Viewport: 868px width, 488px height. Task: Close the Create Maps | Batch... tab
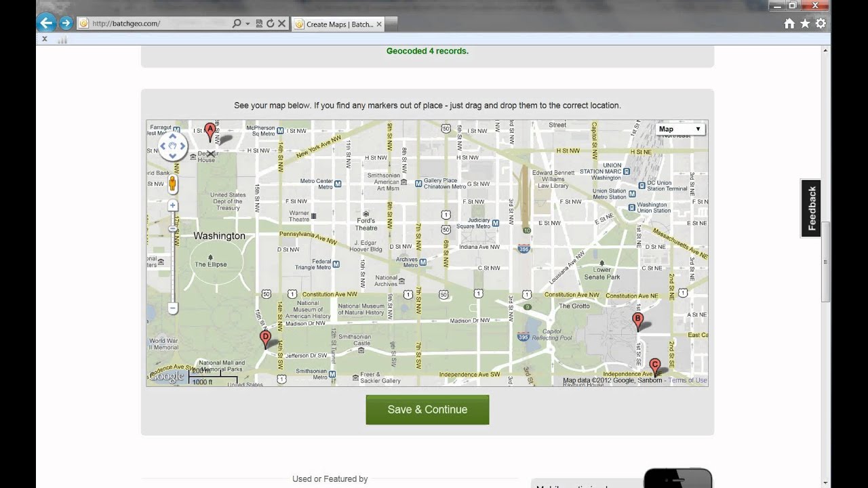379,24
